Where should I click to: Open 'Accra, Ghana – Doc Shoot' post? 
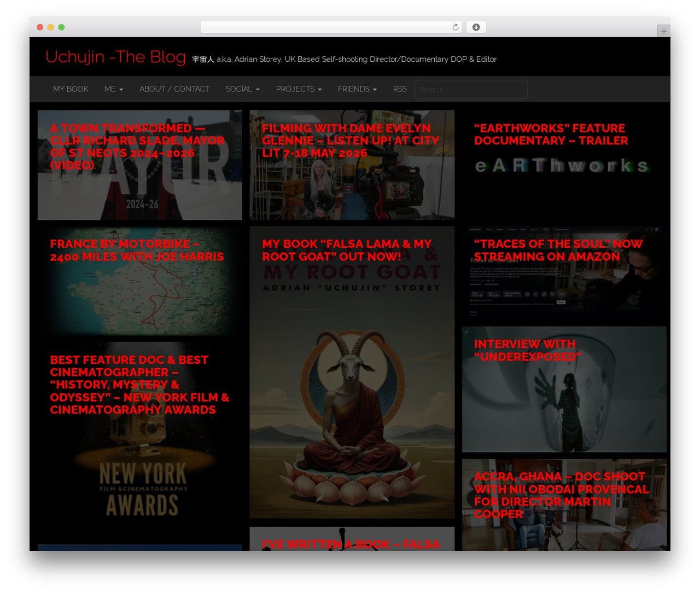561,495
